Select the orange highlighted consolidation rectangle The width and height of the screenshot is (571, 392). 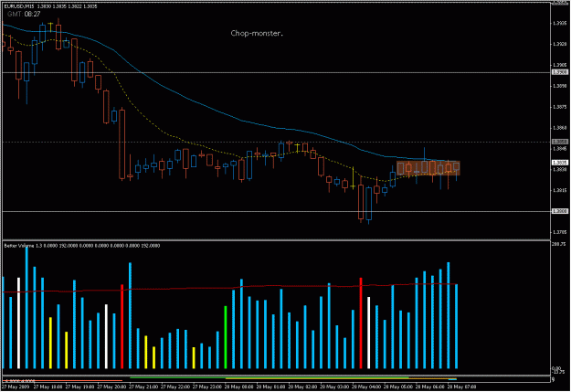click(x=428, y=168)
